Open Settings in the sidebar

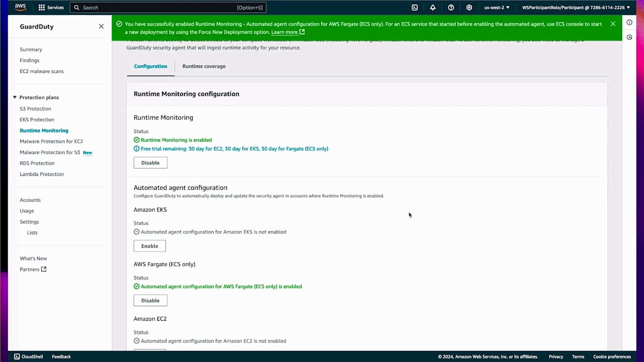30,222
